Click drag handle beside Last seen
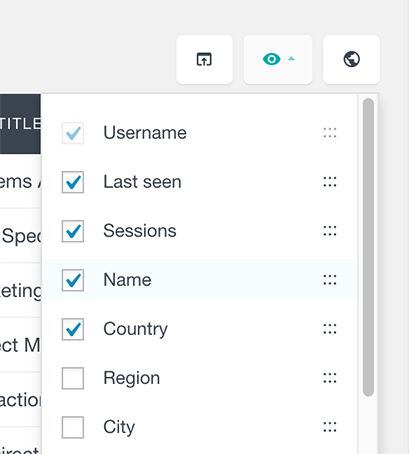 (x=330, y=182)
